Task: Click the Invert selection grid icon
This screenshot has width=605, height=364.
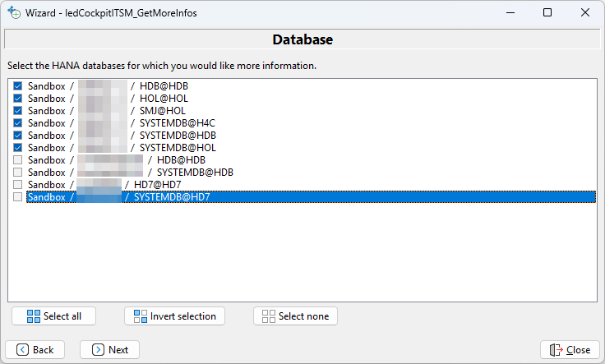Action: click(141, 316)
